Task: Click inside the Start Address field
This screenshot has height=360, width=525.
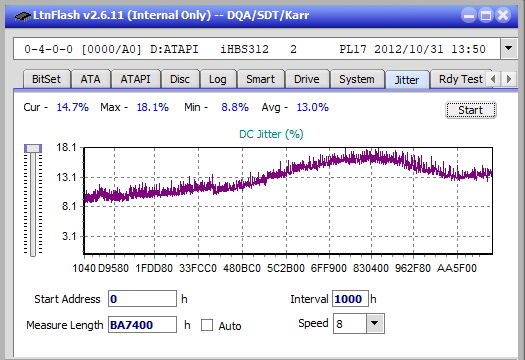Action: pos(142,299)
